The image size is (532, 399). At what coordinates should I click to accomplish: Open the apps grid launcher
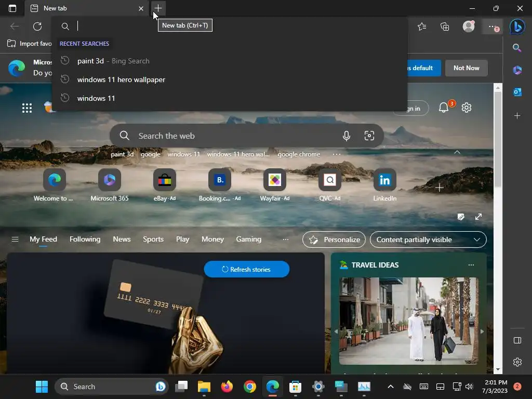click(x=27, y=108)
